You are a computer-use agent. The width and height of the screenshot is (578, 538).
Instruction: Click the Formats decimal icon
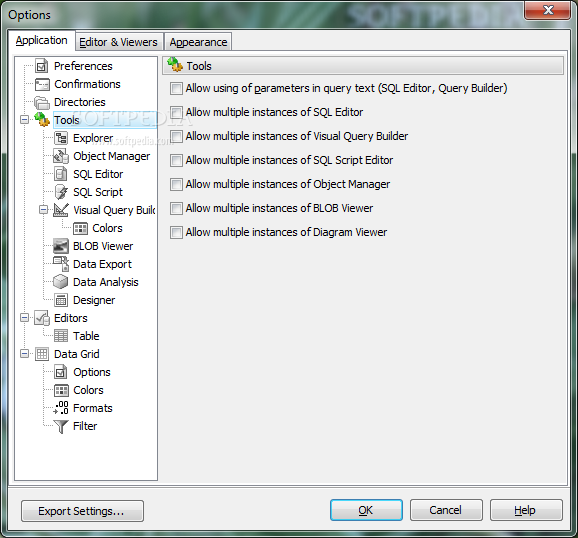(x=61, y=408)
